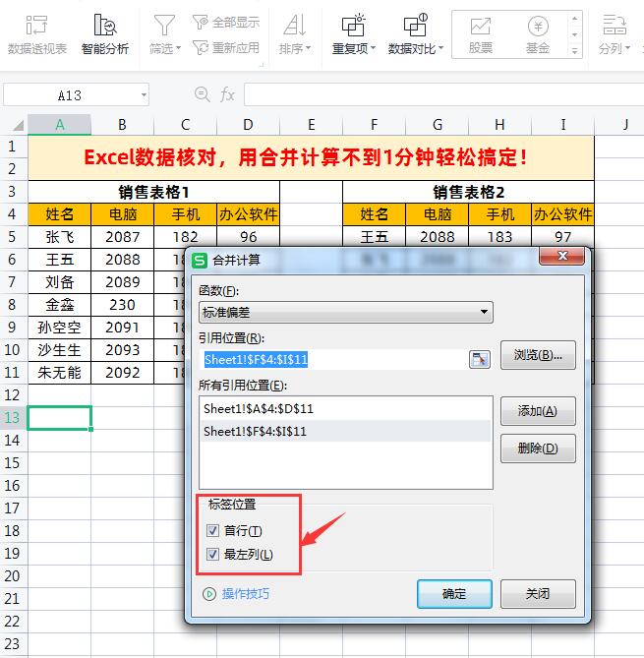Click the green S icon in dialog title
Screen dimensions: 644x658
[200, 261]
